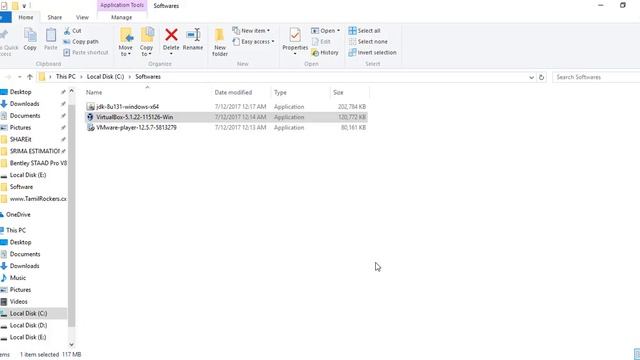Image resolution: width=640 pixels, height=360 pixels.
Task: Select Local Disk (C:) under This PC
Action: pyautogui.click(x=28, y=313)
